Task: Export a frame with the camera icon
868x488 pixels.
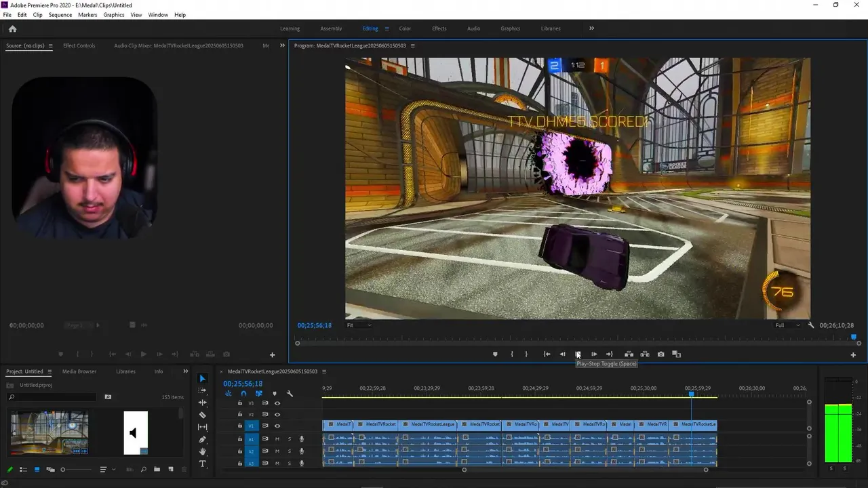Action: tap(660, 354)
